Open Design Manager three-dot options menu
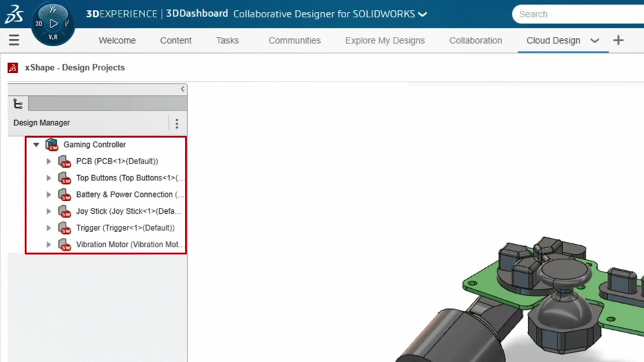This screenshot has width=644, height=362. click(177, 123)
